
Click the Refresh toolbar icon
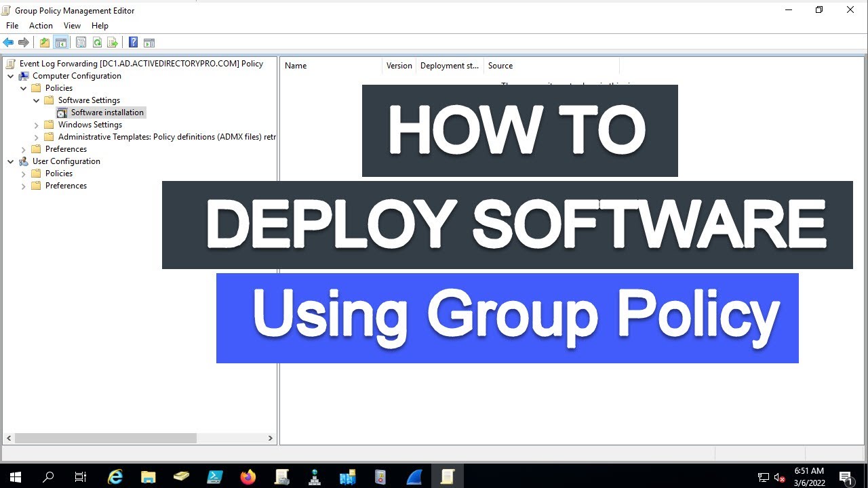97,43
